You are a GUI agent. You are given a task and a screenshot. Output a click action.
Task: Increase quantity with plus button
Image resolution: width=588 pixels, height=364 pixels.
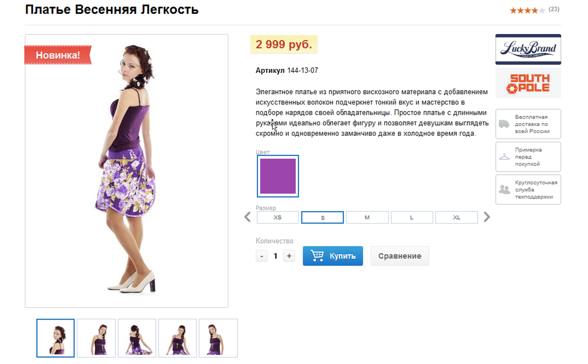coord(289,256)
